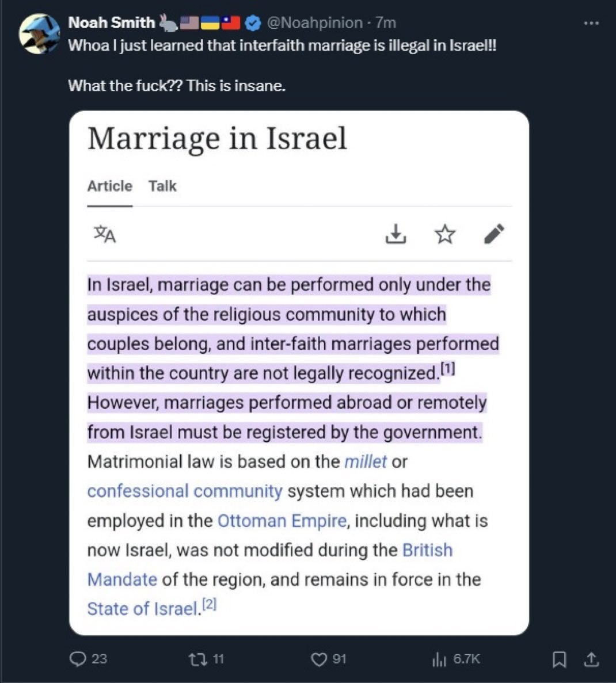The image size is (616, 683).
Task: Click the @Noahpinion handle
Action: [315, 22]
